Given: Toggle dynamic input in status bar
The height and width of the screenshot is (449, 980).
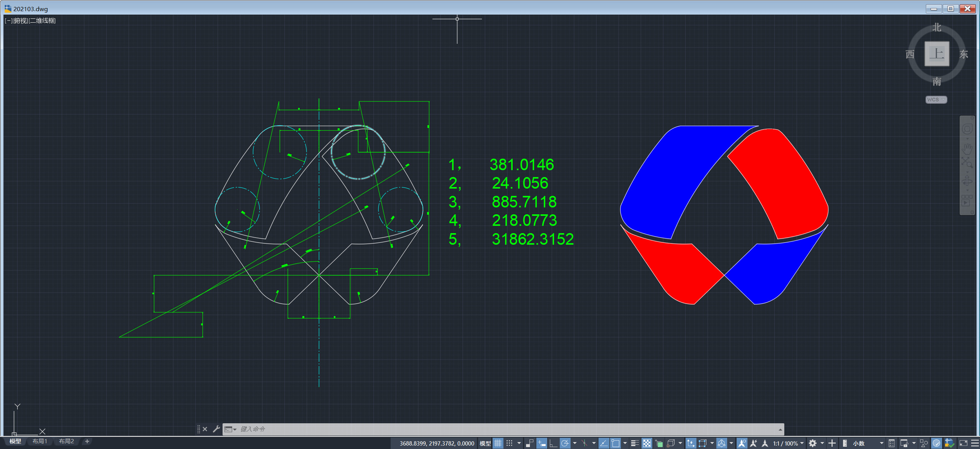Looking at the screenshot, I should 541,443.
